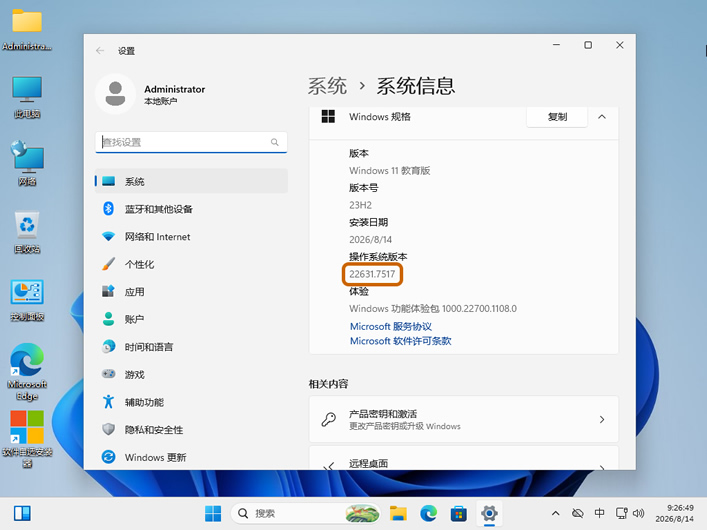The image size is (707, 530).
Task: Click the 复制 button for Windows 规格
Action: 557,117
